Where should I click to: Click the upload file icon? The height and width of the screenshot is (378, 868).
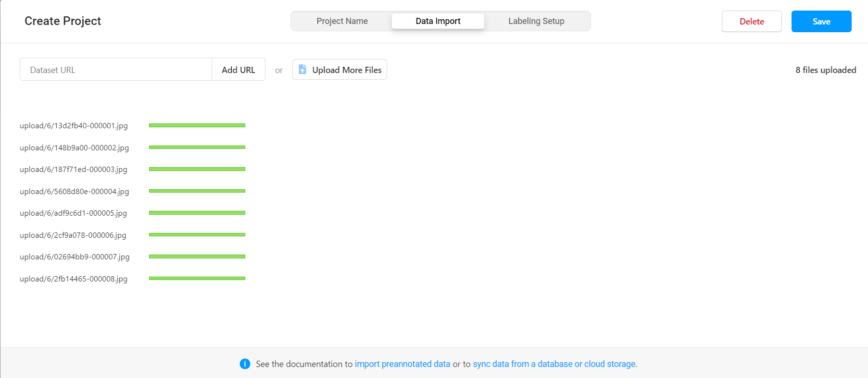pyautogui.click(x=302, y=70)
